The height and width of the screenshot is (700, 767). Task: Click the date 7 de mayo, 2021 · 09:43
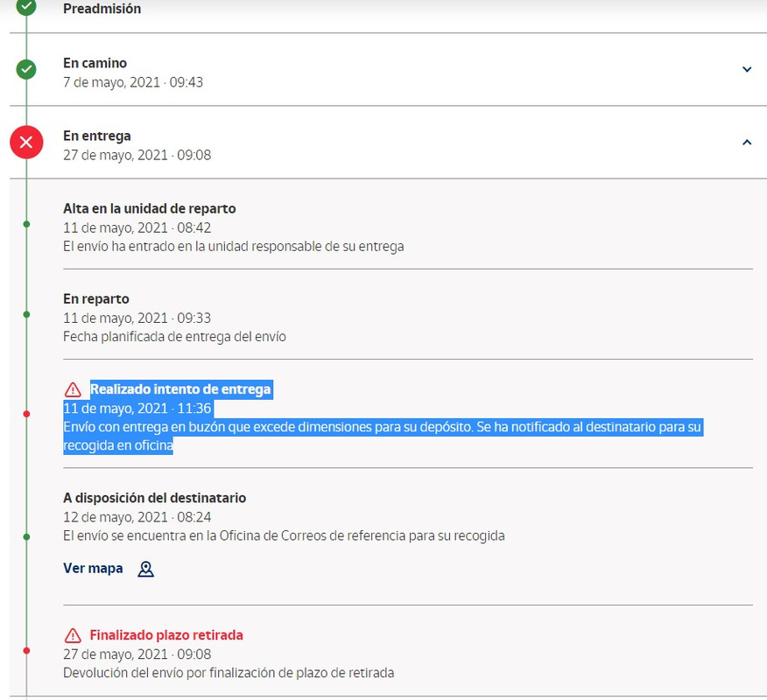(133, 82)
